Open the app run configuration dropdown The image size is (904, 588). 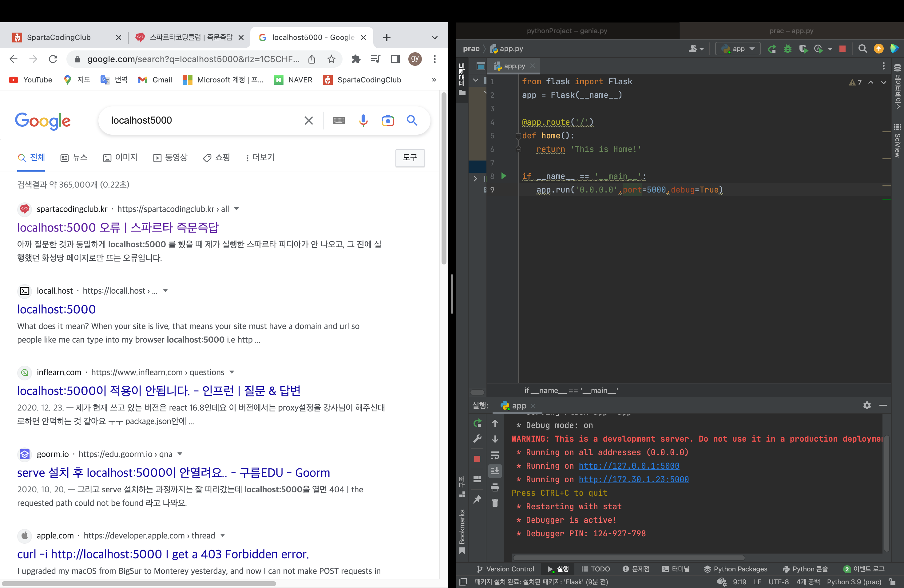pyautogui.click(x=738, y=49)
